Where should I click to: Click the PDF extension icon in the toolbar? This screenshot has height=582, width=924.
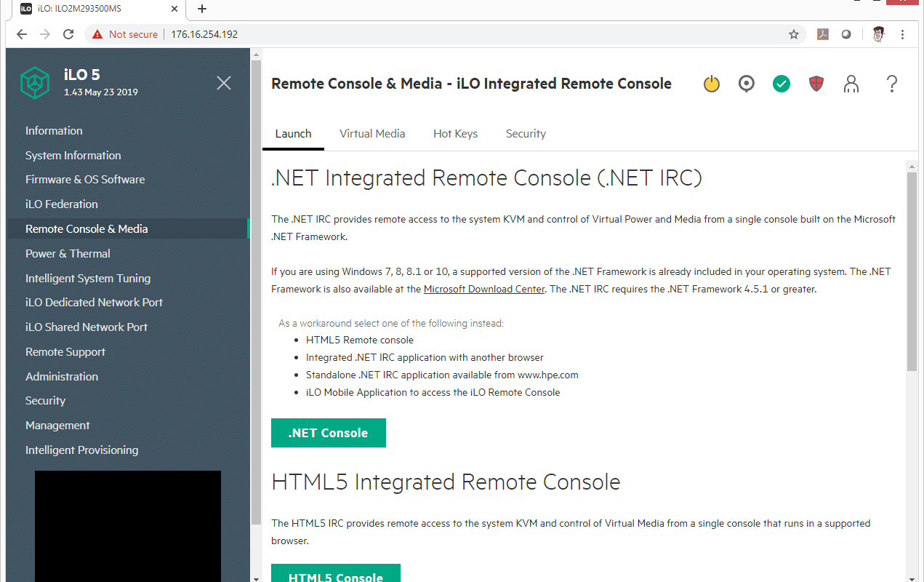click(x=823, y=34)
